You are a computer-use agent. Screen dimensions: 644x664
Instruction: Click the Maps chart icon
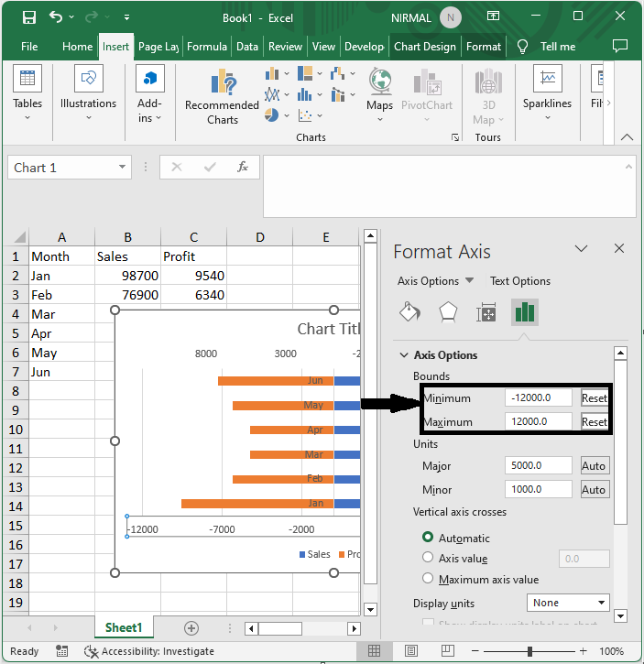(379, 91)
